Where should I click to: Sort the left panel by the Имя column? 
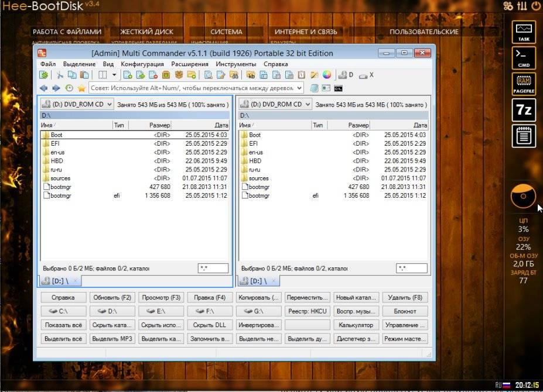click(77, 125)
